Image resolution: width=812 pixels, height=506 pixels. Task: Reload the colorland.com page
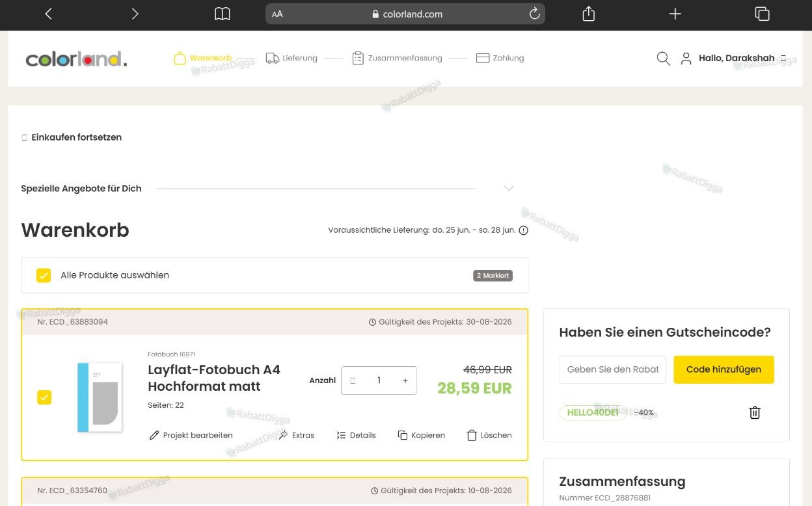click(x=534, y=14)
